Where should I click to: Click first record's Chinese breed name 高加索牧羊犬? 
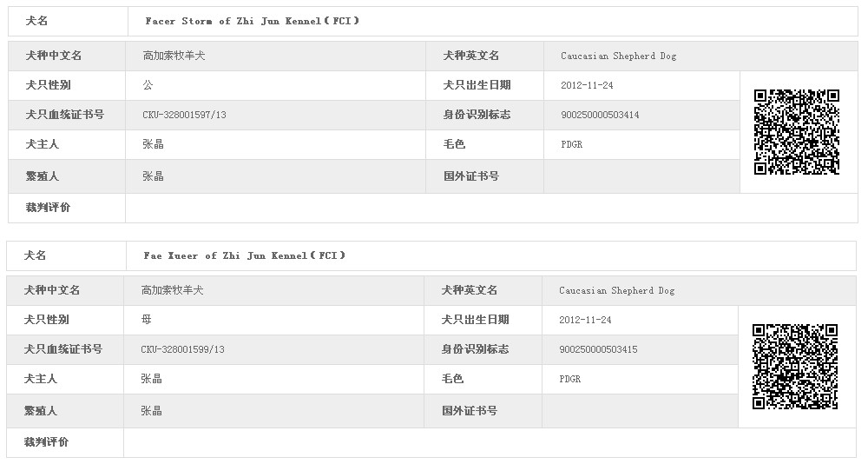[x=174, y=56]
